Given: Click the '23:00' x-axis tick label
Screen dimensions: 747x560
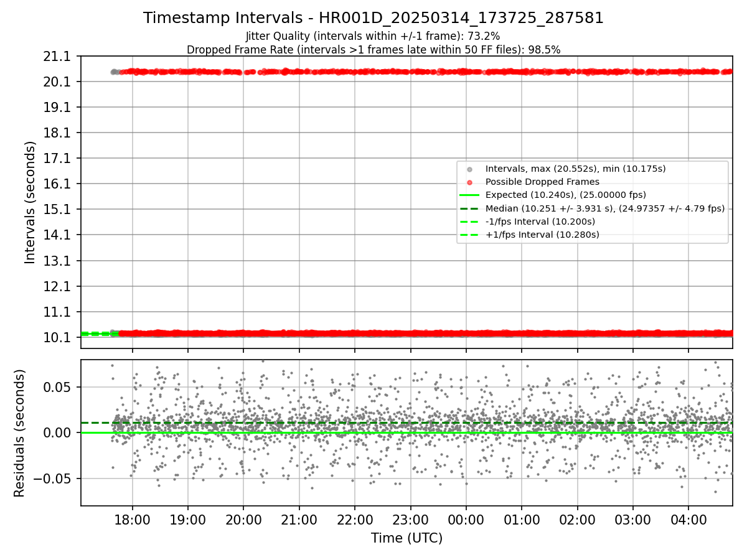Looking at the screenshot, I should 410,520.
